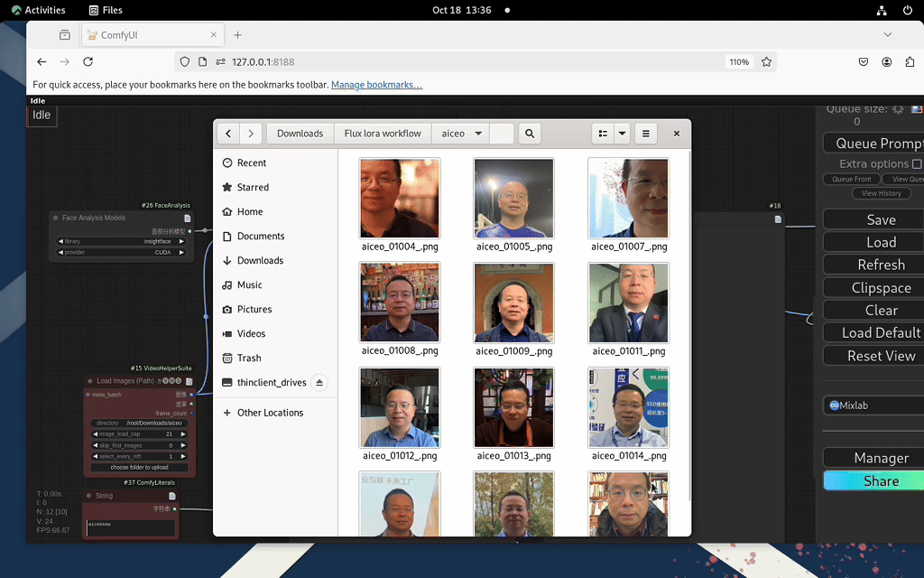Viewport: 924px width, 578px height.
Task: Click the Queue Prompt button
Action: (x=873, y=144)
